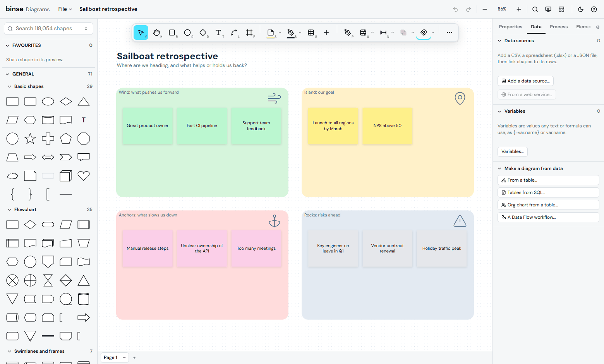Select the Text tool

click(218, 33)
